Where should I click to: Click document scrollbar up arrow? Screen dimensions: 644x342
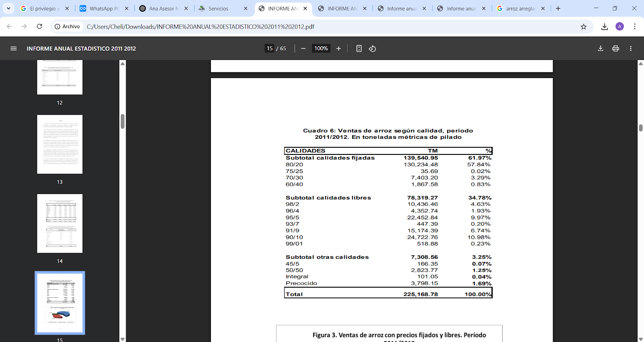pyautogui.click(x=641, y=64)
